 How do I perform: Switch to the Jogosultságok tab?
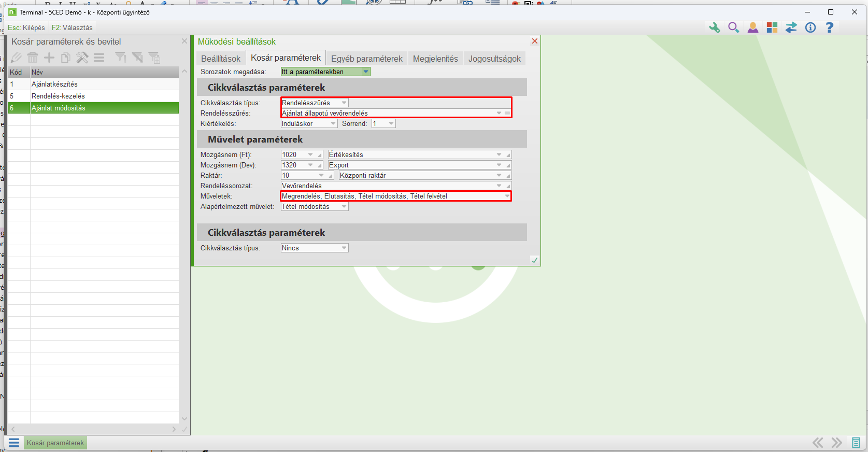(x=495, y=59)
